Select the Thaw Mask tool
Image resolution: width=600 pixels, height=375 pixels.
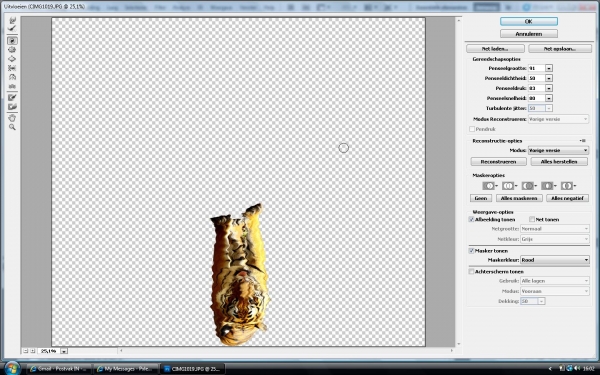[x=12, y=107]
